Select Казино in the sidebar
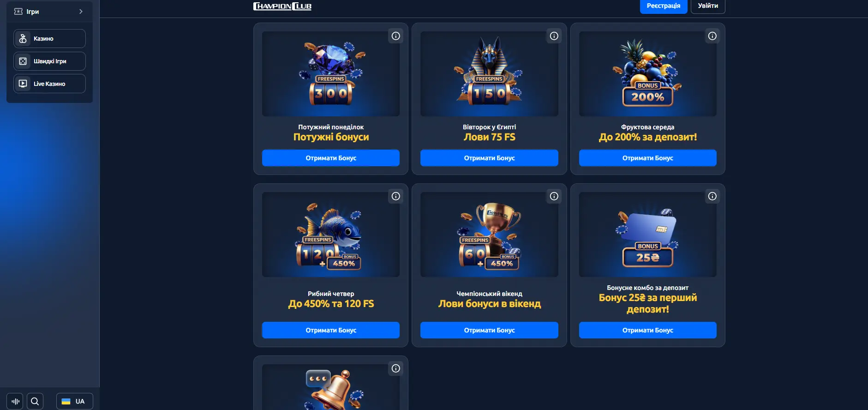 (49, 39)
